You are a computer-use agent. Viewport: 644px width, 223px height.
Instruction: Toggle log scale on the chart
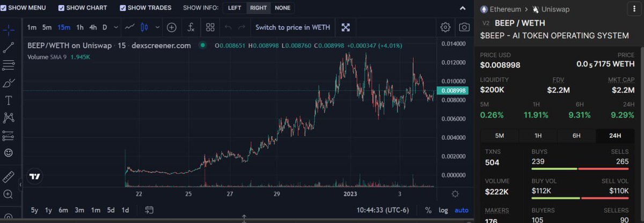(443, 210)
